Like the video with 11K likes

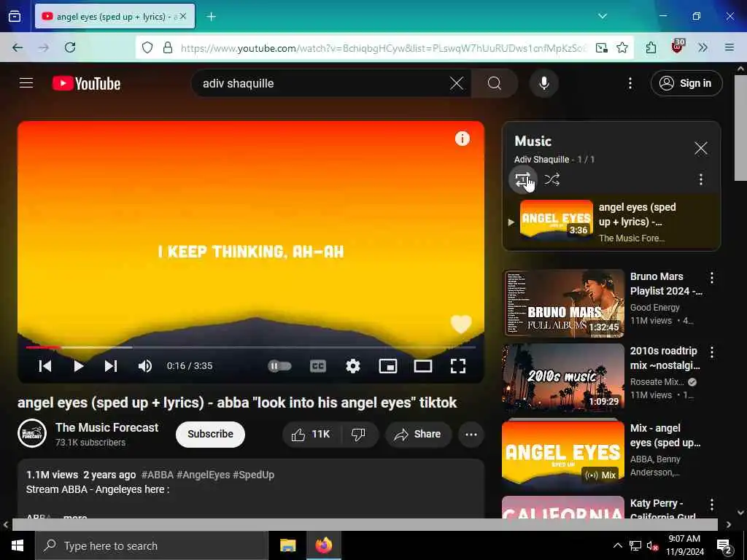312,434
